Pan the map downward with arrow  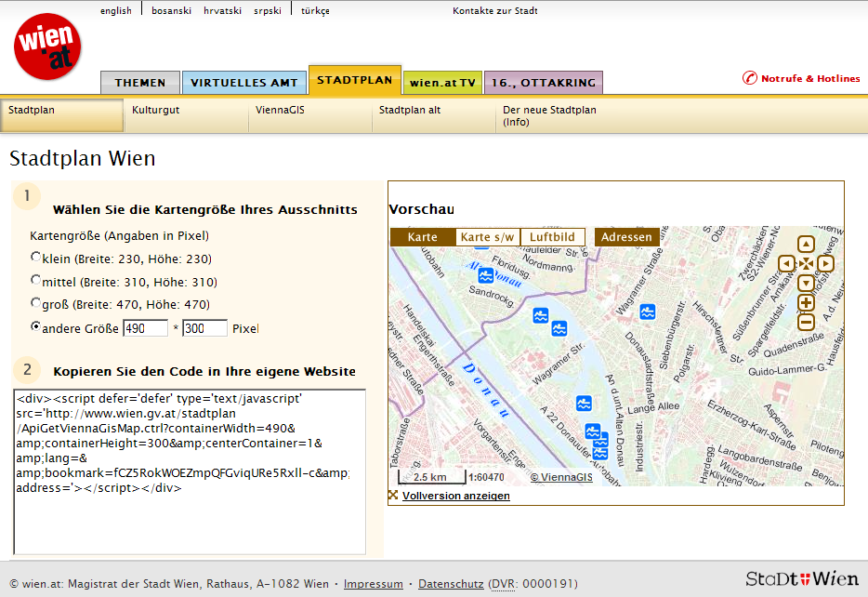(x=806, y=283)
